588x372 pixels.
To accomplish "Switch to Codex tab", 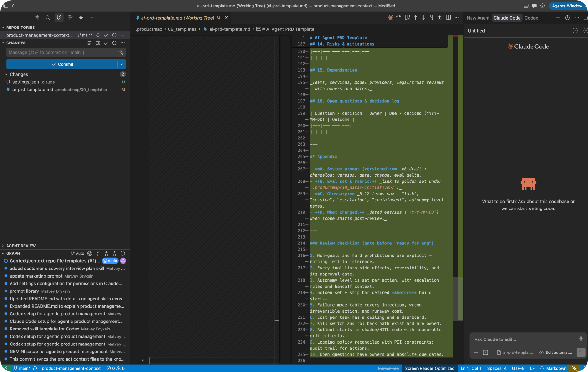I will (x=531, y=18).
